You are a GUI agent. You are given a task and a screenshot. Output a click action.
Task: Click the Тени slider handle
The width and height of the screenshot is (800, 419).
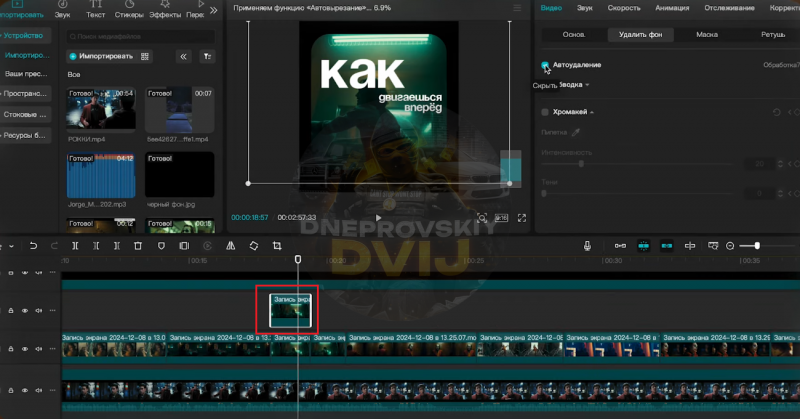click(544, 193)
